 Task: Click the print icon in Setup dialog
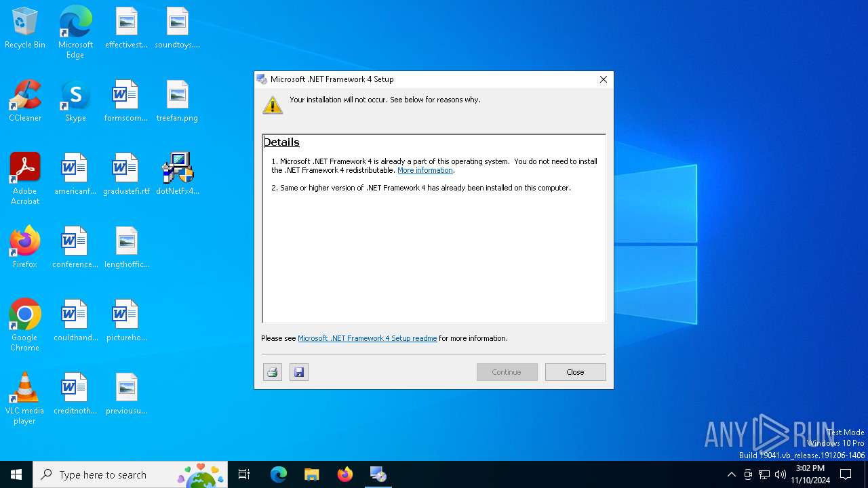pos(273,372)
